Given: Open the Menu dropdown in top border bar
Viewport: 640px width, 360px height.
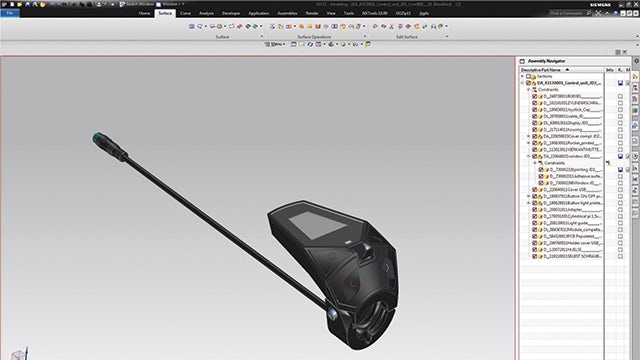Looking at the screenshot, I should [x=274, y=44].
